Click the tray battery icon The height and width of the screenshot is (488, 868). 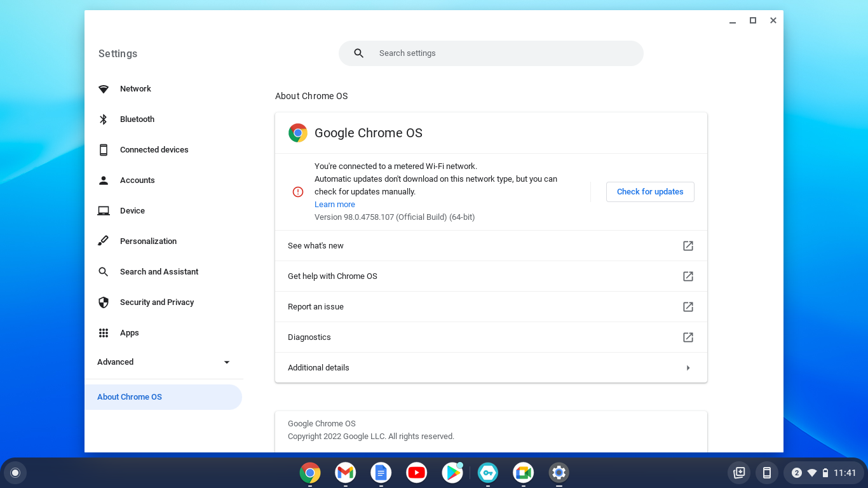[825, 473]
